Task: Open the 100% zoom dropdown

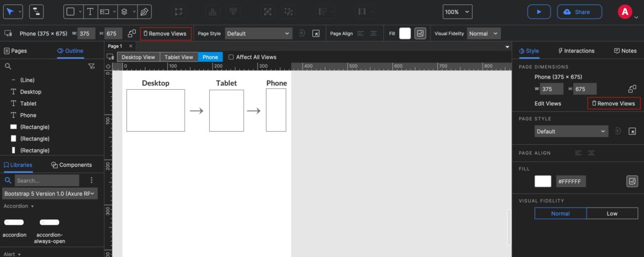Action: tap(457, 12)
